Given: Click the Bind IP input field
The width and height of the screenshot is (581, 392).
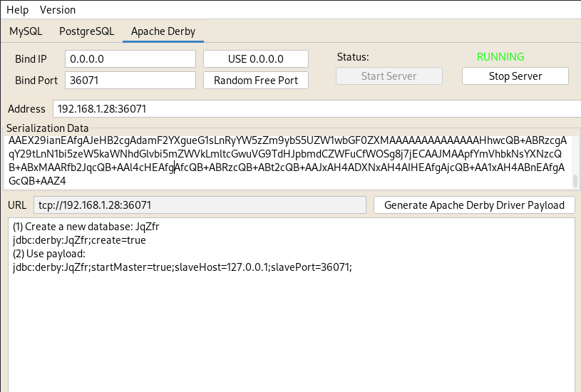Looking at the screenshot, I should 130,59.
